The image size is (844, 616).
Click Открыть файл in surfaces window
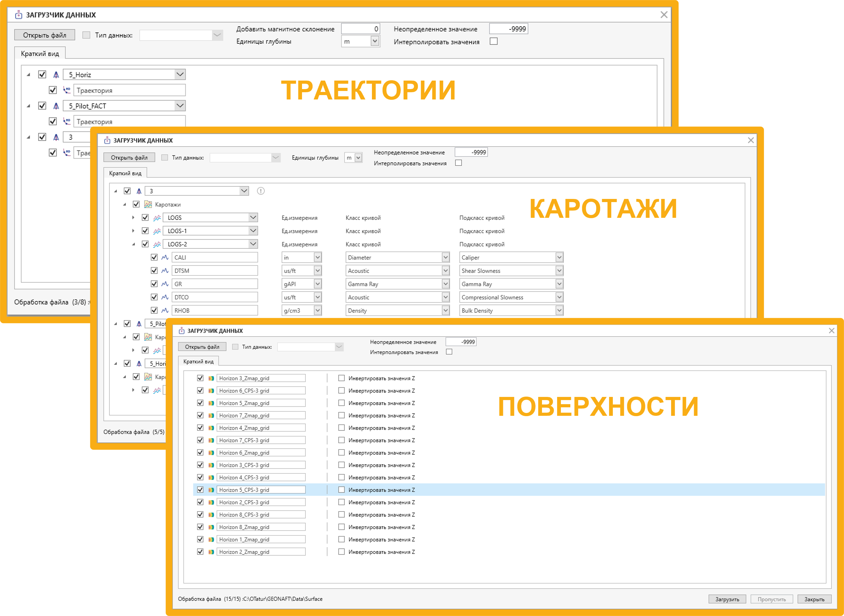pos(202,347)
